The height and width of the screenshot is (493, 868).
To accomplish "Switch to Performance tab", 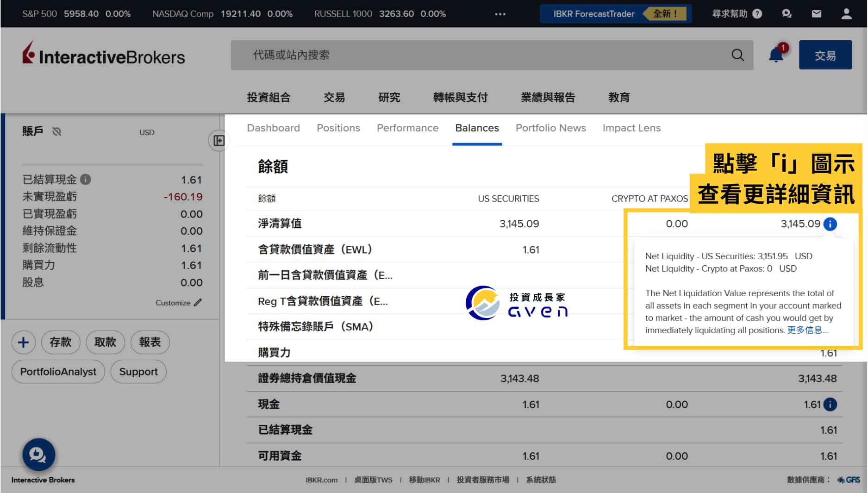I will [x=407, y=128].
